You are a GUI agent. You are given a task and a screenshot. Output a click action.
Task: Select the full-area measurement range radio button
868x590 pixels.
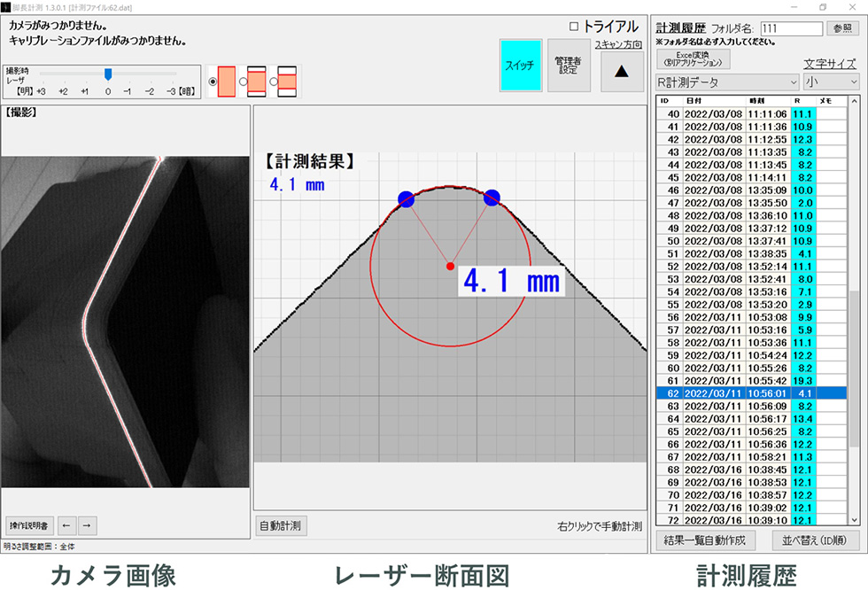pos(212,82)
